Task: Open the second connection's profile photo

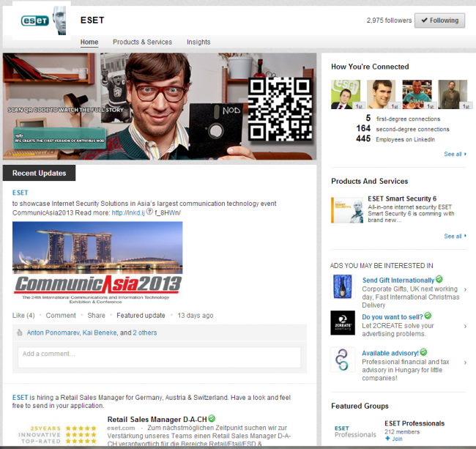Action: point(382,94)
